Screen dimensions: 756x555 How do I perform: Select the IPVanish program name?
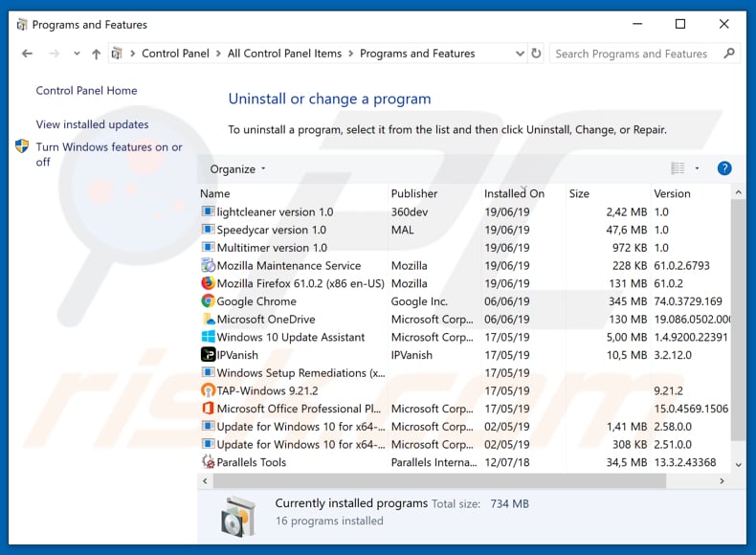(237, 355)
